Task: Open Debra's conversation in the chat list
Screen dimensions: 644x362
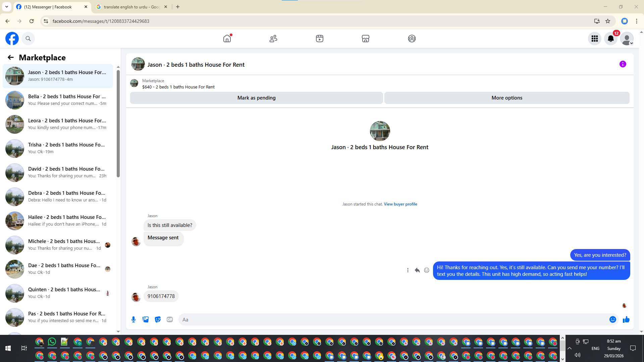Action: 58,196
